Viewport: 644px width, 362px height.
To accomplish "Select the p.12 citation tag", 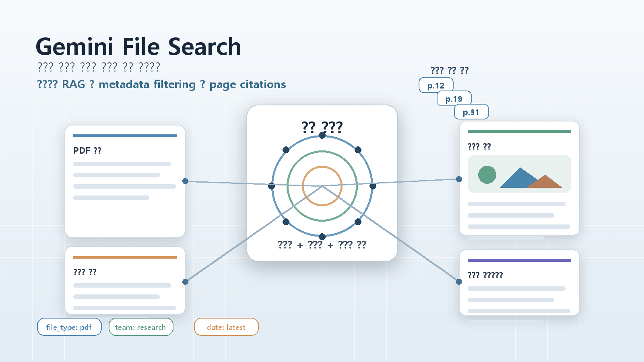I will (x=436, y=85).
